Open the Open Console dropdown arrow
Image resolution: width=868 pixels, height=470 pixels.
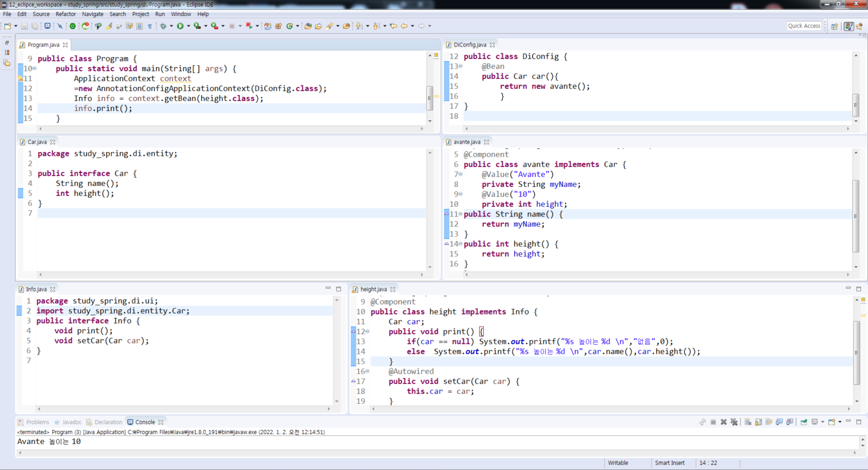[x=840, y=422]
